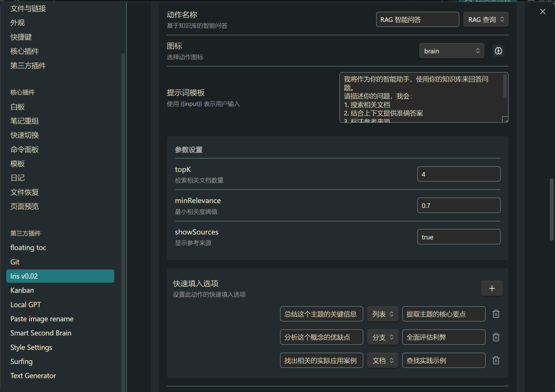Edit the showSources value field

(x=459, y=237)
